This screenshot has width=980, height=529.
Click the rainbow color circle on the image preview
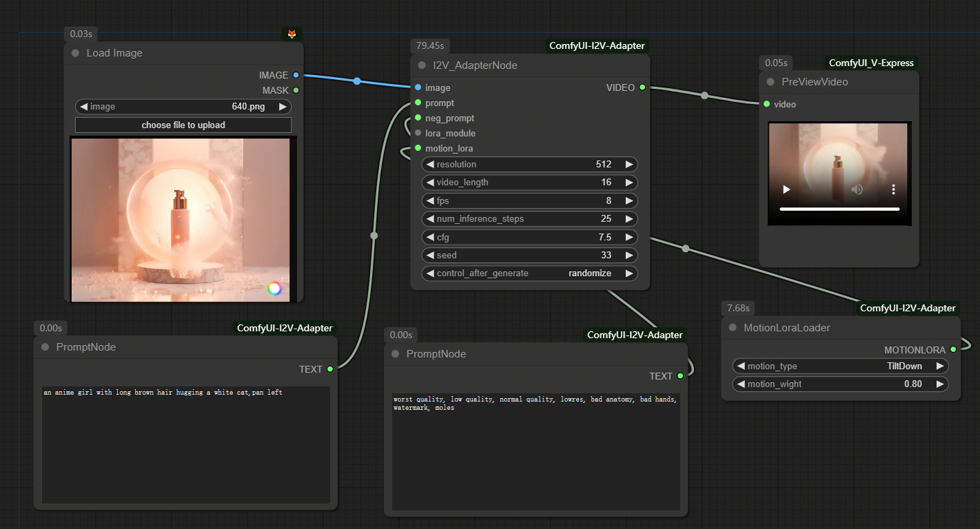coord(274,289)
